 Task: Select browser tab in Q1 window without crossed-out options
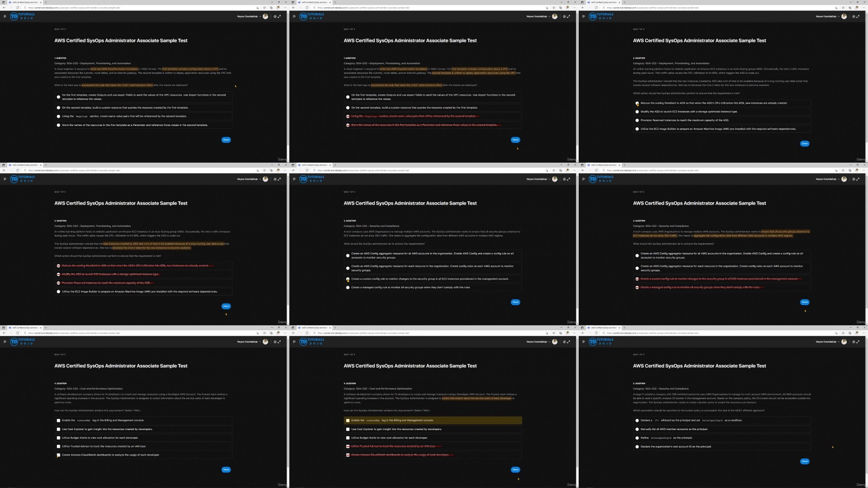tap(25, 2)
